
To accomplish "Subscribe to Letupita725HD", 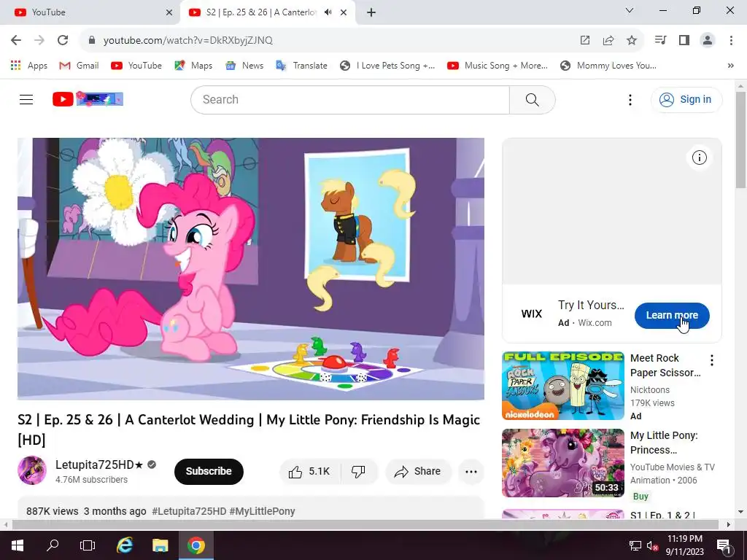I will point(209,472).
